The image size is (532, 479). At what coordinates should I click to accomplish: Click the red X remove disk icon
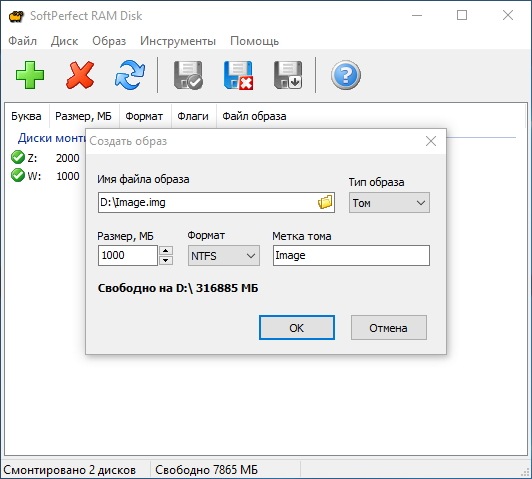tap(80, 75)
